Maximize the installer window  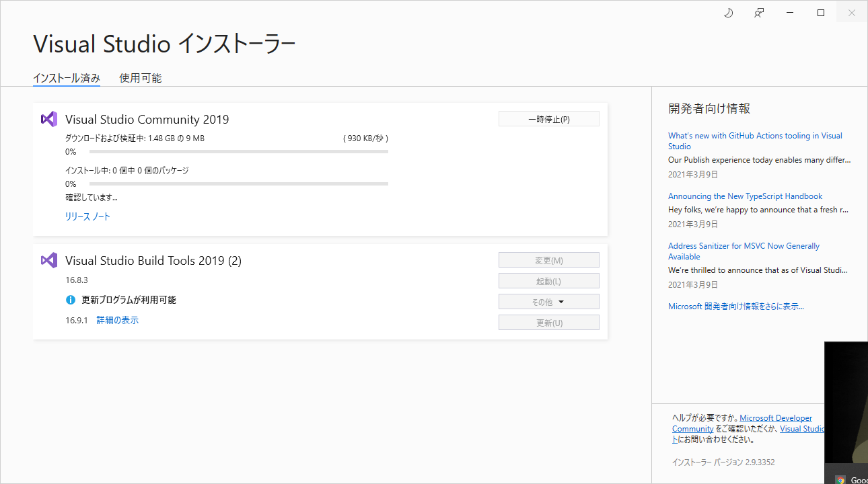(821, 13)
